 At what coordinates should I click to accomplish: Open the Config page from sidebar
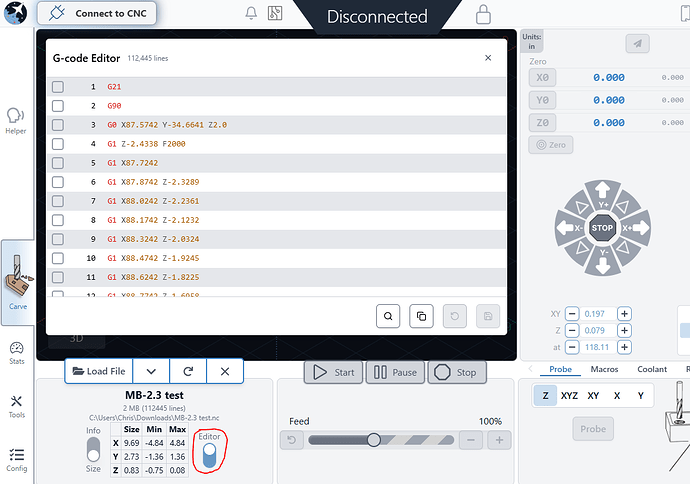pos(16,459)
